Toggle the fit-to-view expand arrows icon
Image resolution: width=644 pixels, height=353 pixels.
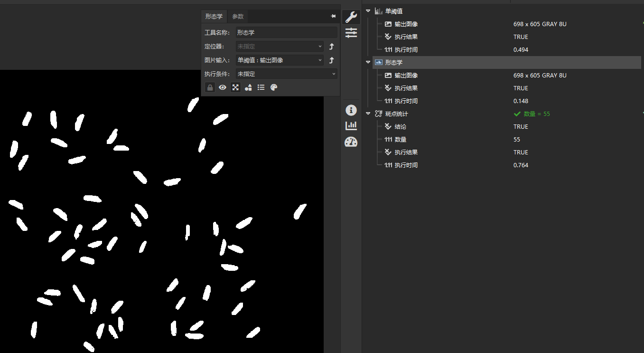click(x=235, y=87)
